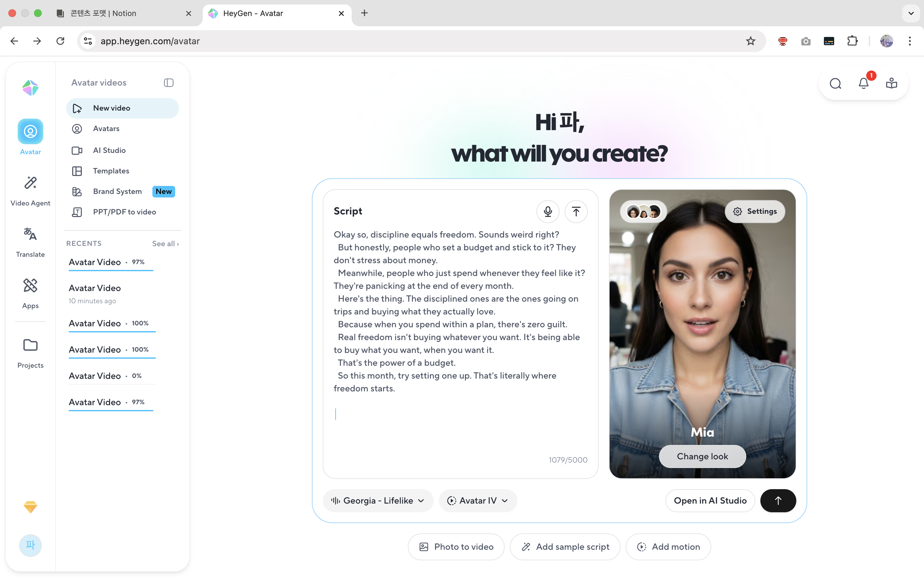Submit script with black arrow button
The image size is (924, 577).
(778, 500)
